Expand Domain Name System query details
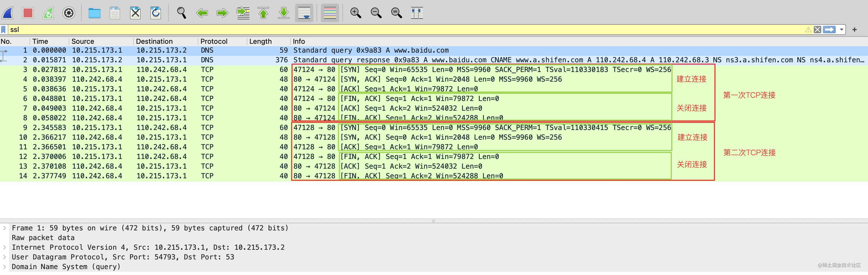 click(x=4, y=267)
